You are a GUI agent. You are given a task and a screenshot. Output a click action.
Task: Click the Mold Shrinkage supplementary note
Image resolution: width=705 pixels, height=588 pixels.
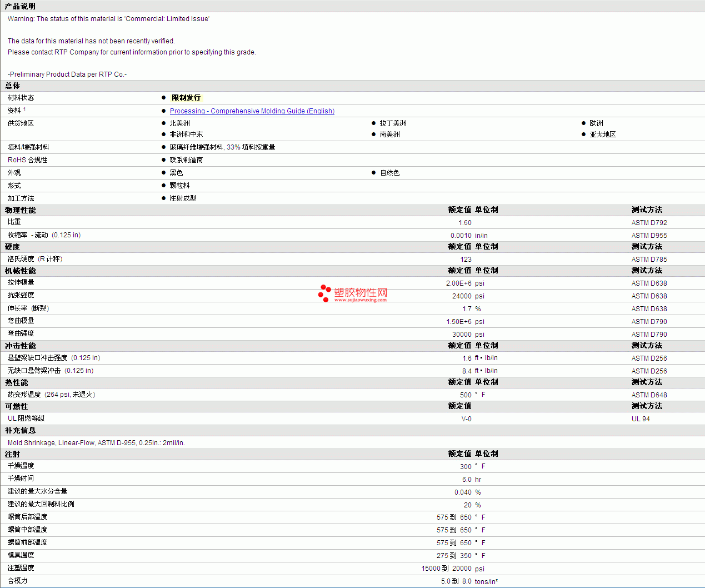pyautogui.click(x=96, y=443)
